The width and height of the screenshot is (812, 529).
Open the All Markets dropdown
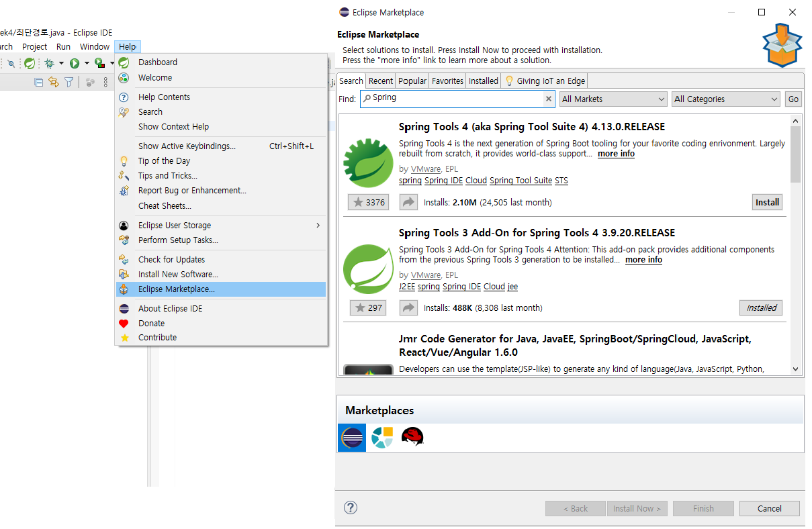613,99
